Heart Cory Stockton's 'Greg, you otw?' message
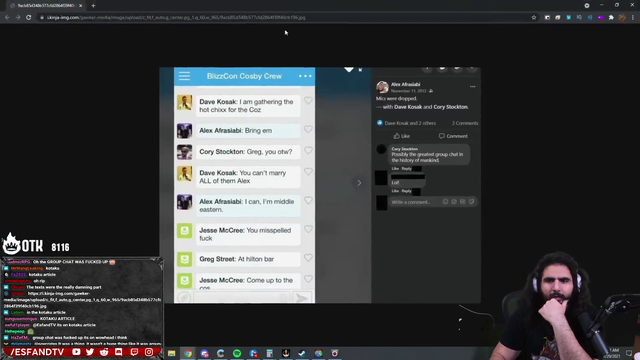Image resolution: width=640 pixels, height=360 pixels. [x=308, y=151]
